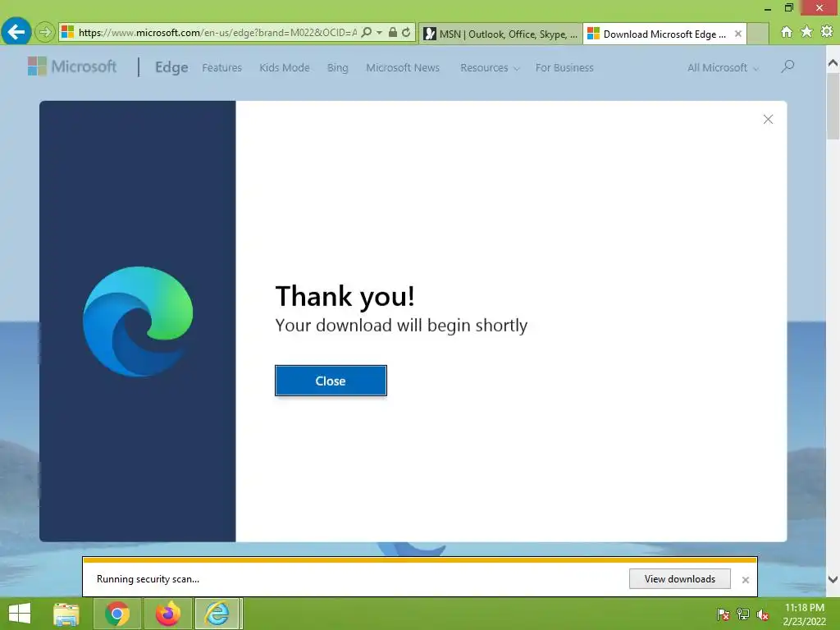The height and width of the screenshot is (630, 840).
Task: Dismiss the Thank you dialog with the X
Action: 768,120
